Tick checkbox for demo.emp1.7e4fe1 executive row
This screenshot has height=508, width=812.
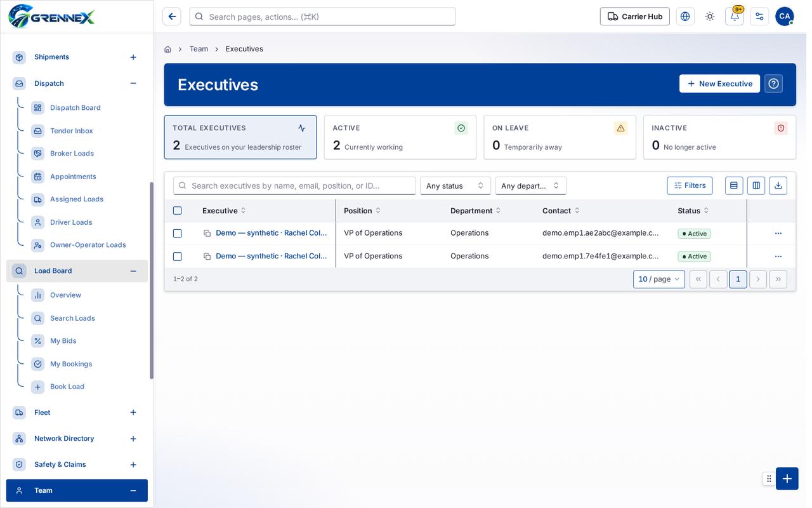coord(178,257)
